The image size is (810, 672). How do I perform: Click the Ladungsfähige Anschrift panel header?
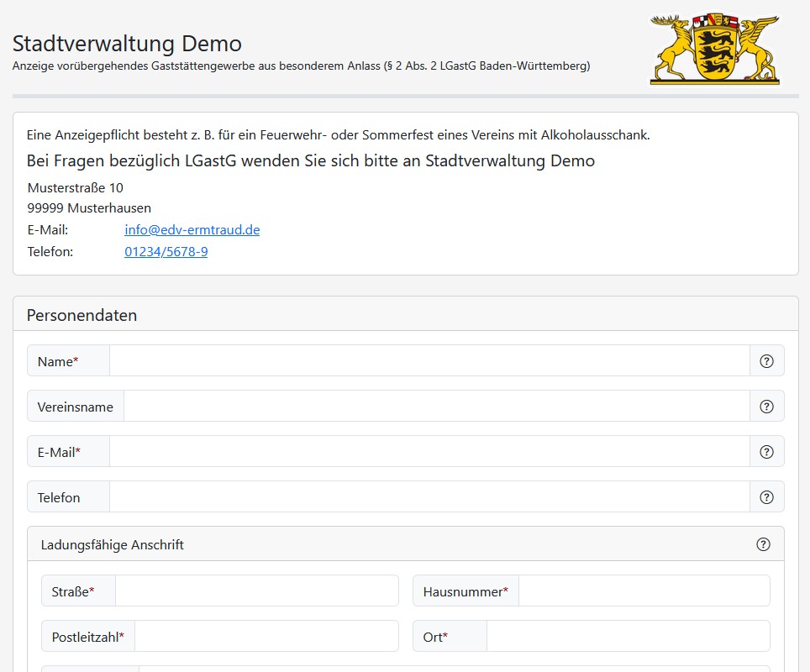click(x=113, y=545)
